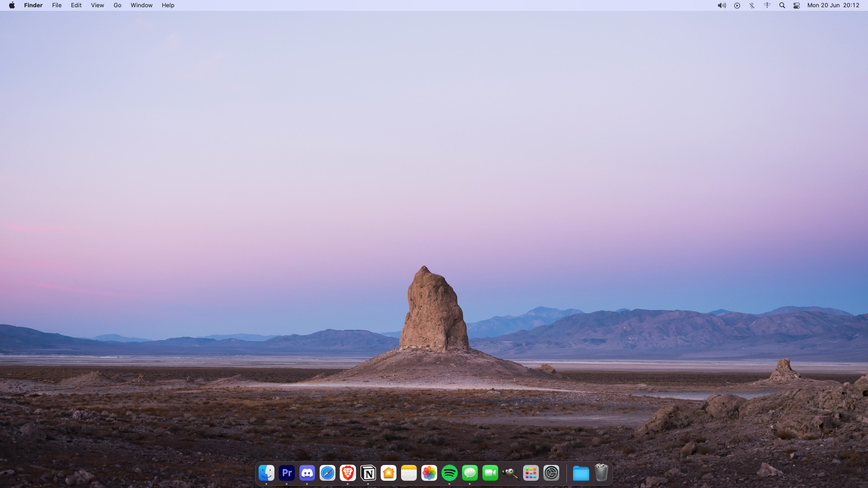
Task: Open the Go menu
Action: coord(118,5)
